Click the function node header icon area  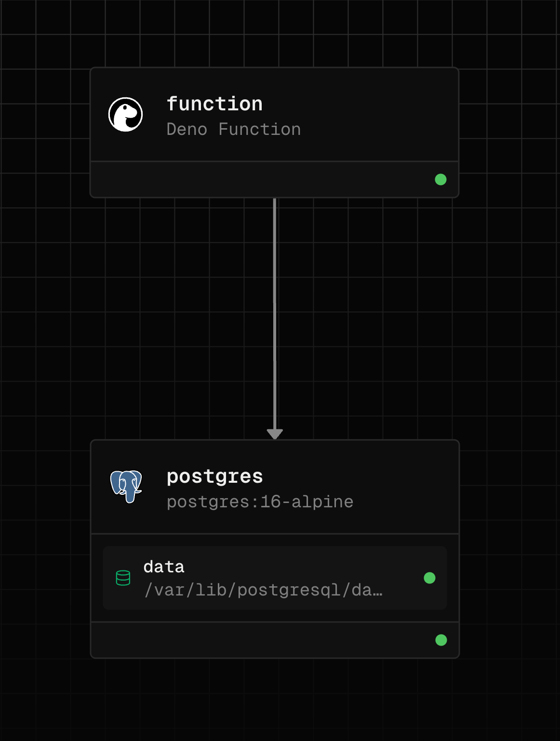126,114
